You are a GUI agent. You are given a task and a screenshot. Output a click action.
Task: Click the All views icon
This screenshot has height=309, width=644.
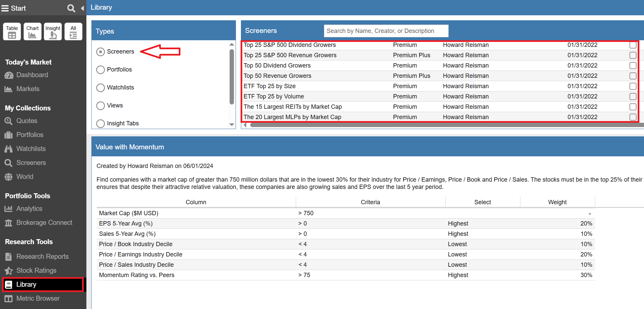73,32
